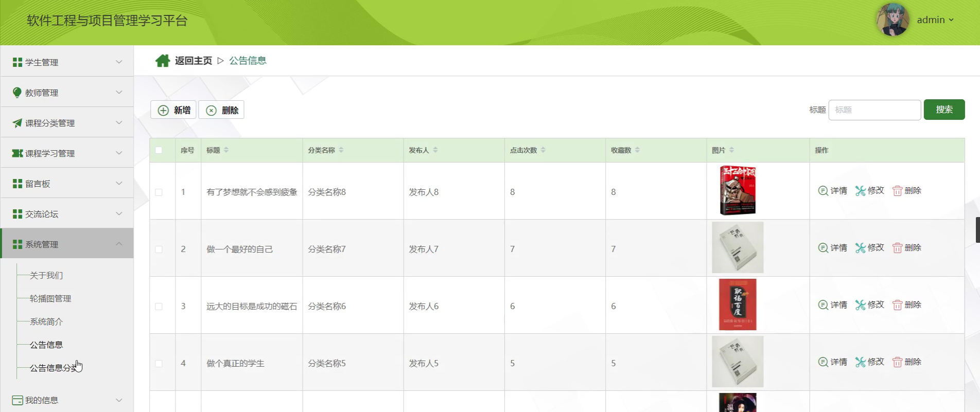
Task: Expand 课程学习管理 with its chevron
Action: pyautogui.click(x=119, y=153)
